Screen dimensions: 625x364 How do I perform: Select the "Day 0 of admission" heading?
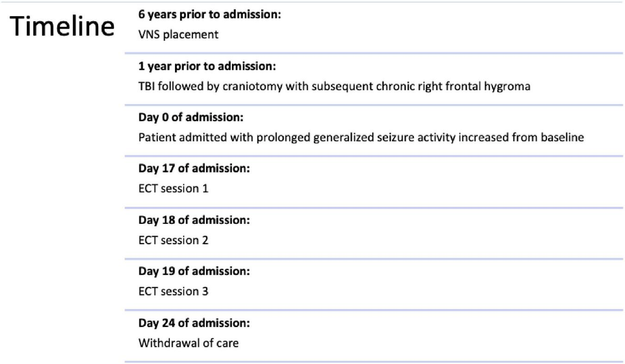point(191,117)
